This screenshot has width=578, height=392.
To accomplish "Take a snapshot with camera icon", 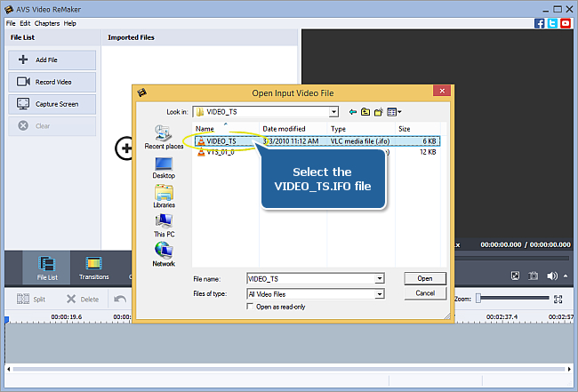I will [x=533, y=276].
